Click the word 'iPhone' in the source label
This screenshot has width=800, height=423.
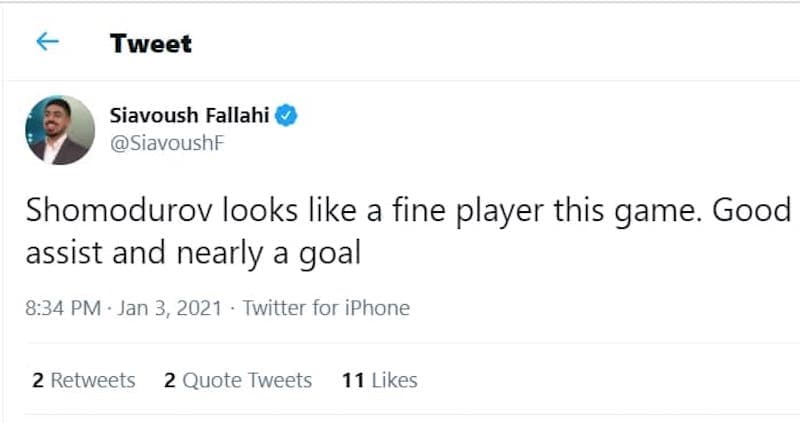click(377, 308)
